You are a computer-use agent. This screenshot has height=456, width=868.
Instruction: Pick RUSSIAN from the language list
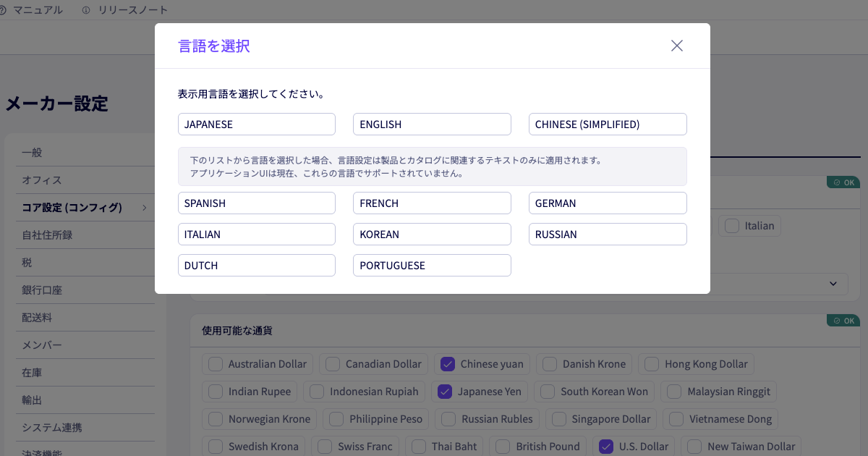(x=608, y=234)
